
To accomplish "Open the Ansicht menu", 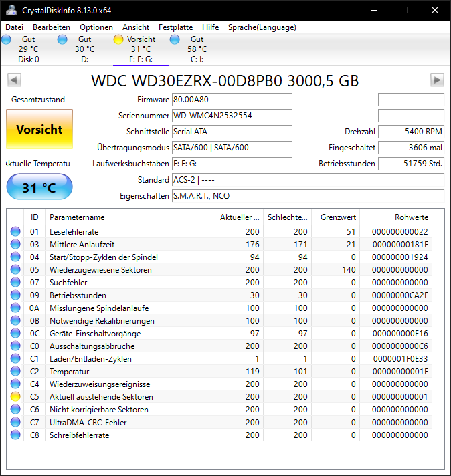I will click(136, 27).
